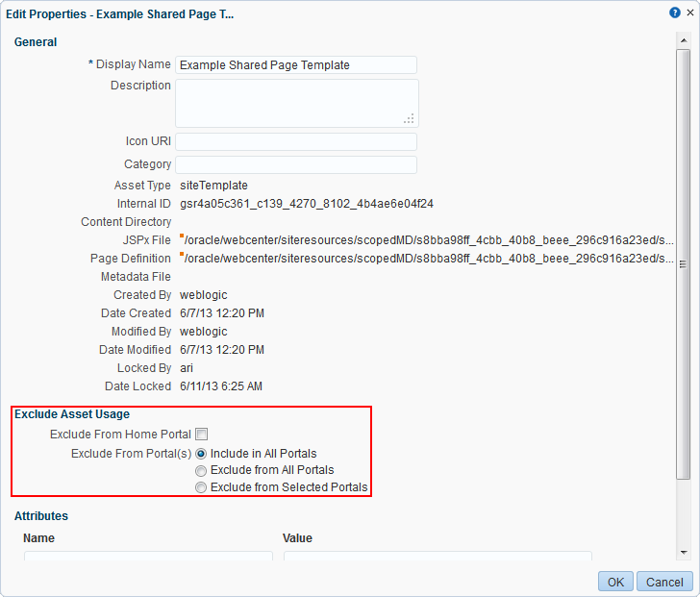
Task: Click the Exclude From Portal(s) label
Action: [x=131, y=454]
